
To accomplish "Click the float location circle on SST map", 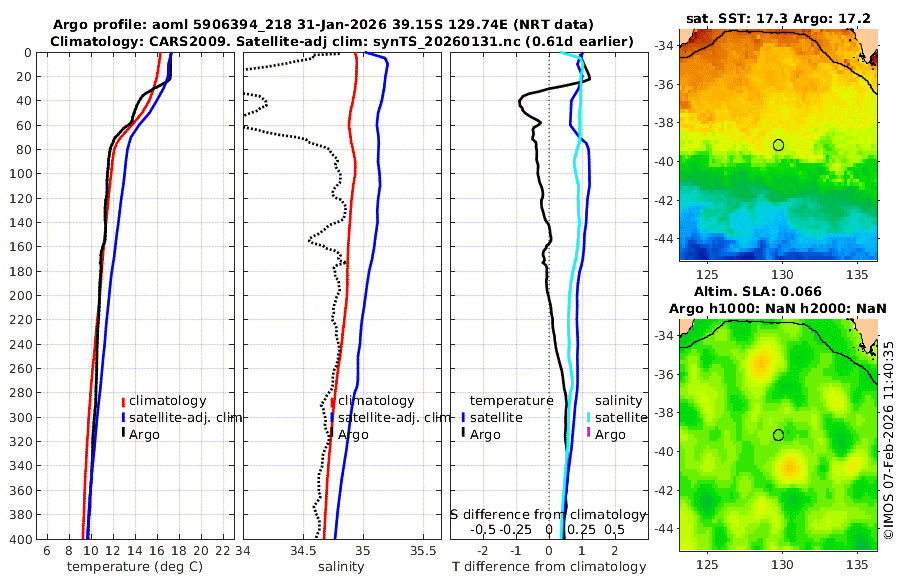I will click(x=778, y=145).
